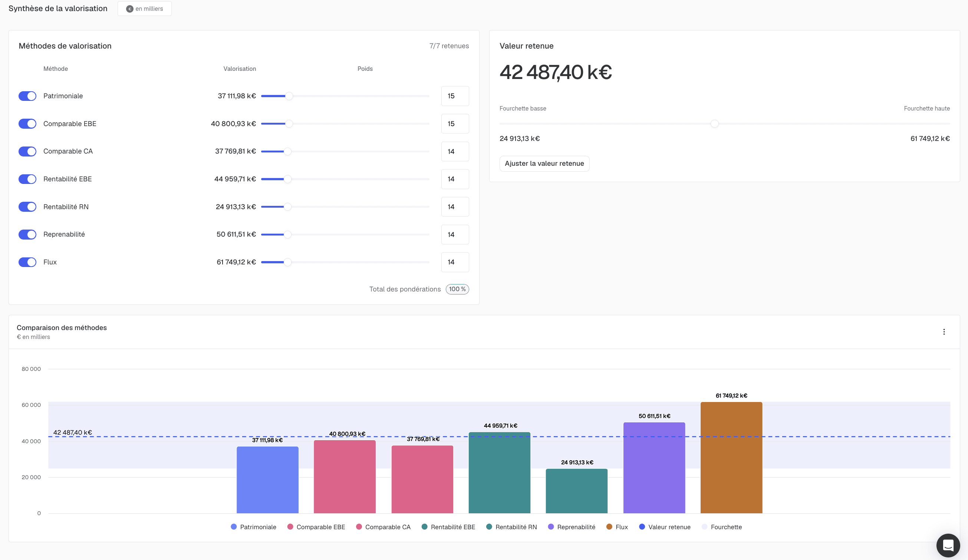Open the three-dot chart options menu
Viewport: 968px width, 560px height.
point(944,332)
